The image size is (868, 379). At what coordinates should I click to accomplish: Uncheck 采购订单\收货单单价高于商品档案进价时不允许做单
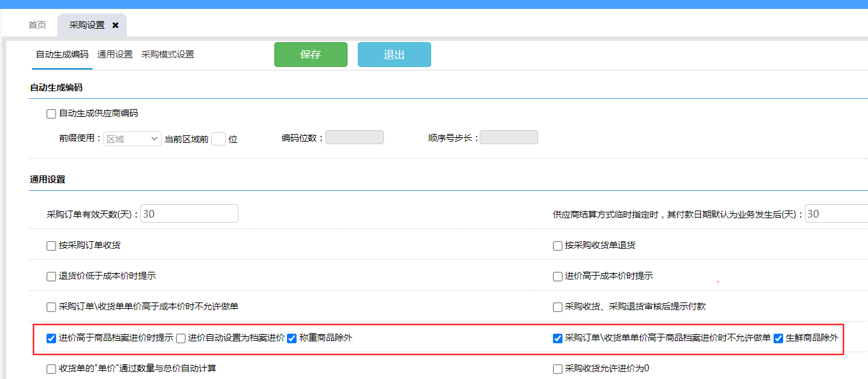[557, 338]
